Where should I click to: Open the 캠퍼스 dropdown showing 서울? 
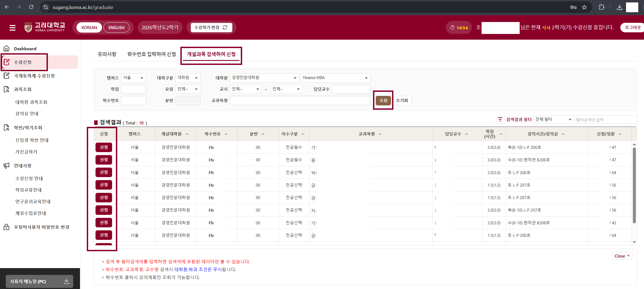point(134,78)
